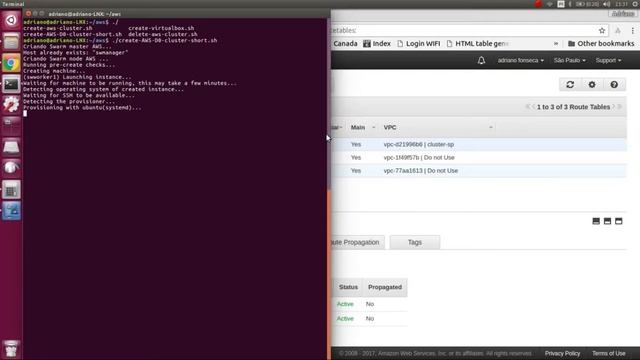This screenshot has width=640, height=360.
Task: Click the red indicator in top panel
Action: click(x=538, y=4)
